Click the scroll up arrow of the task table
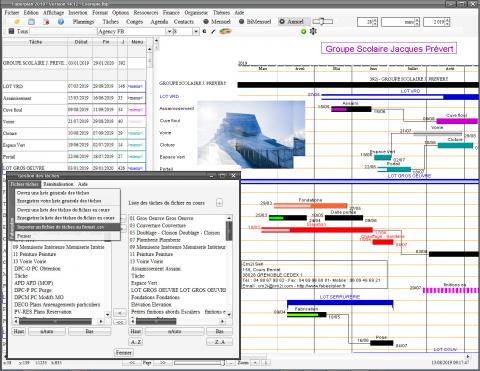480x371 pixels. 149,49
